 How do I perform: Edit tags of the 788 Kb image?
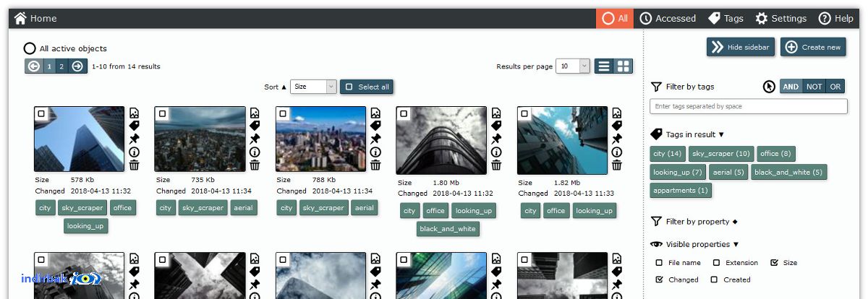coord(375,126)
